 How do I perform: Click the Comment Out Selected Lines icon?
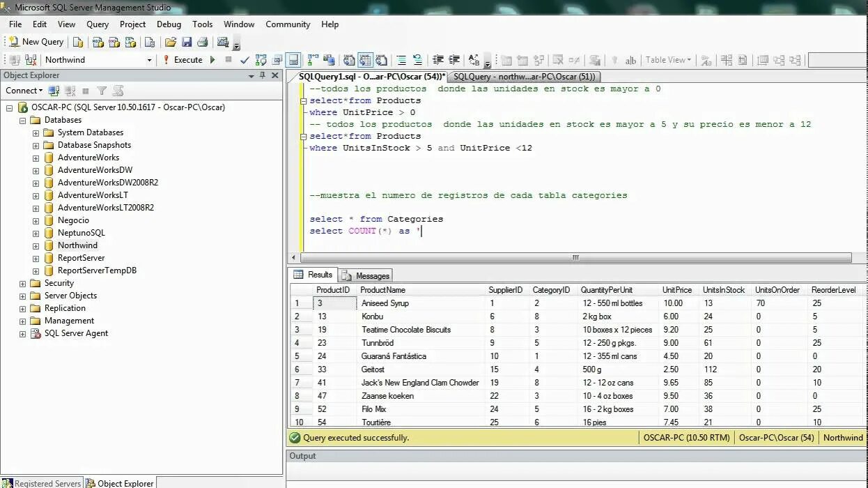[401, 60]
